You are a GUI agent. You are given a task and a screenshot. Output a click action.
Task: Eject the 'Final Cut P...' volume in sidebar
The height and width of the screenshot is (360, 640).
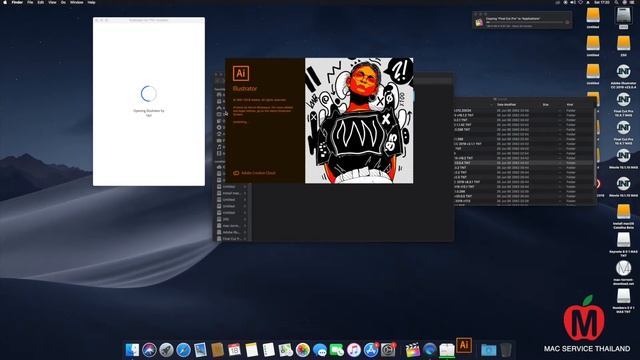pyautogui.click(x=245, y=239)
